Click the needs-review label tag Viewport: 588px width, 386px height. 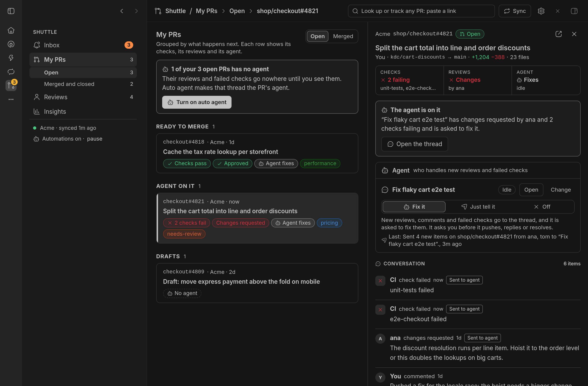click(184, 234)
